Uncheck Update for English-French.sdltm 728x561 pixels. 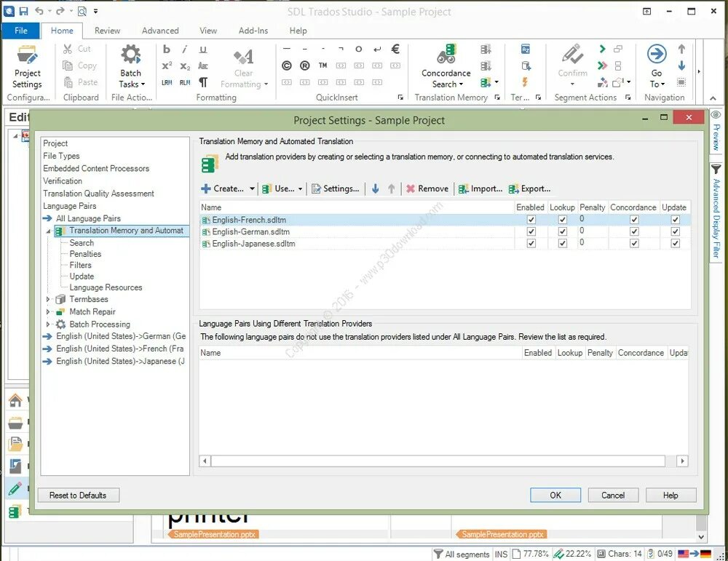tap(675, 220)
